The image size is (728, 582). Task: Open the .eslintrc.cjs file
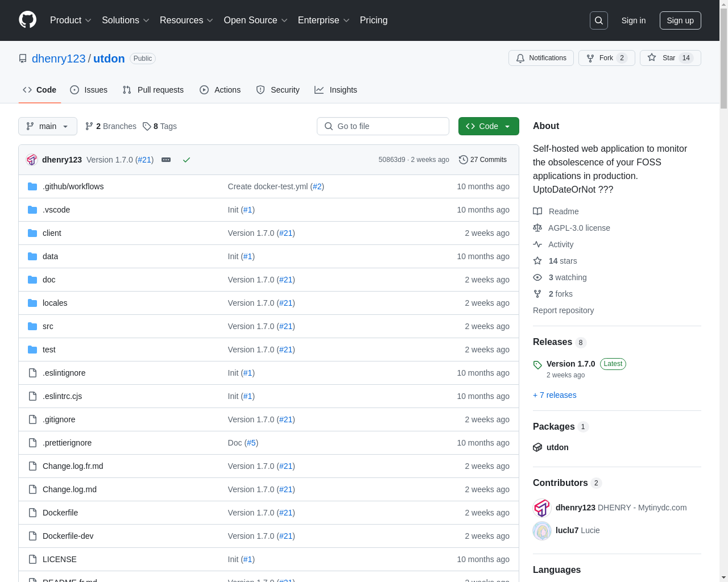coord(62,396)
